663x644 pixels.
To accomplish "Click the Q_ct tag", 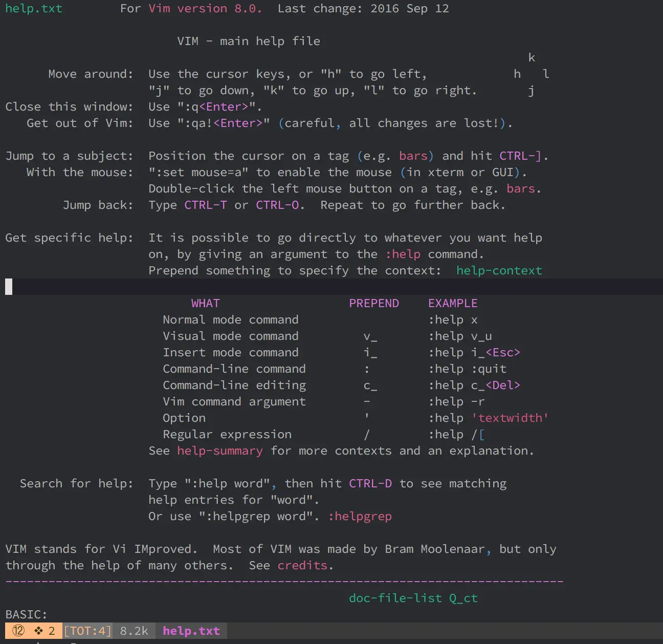I will point(463,598).
